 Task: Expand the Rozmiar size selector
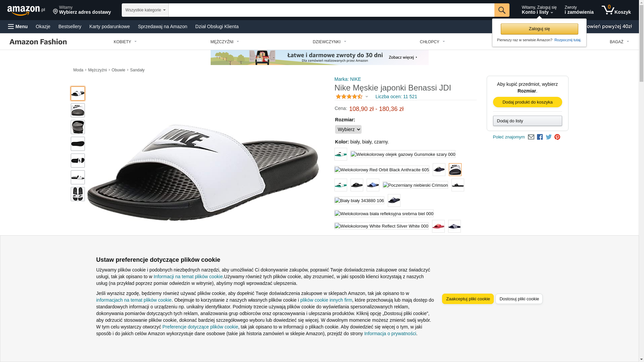(x=348, y=129)
